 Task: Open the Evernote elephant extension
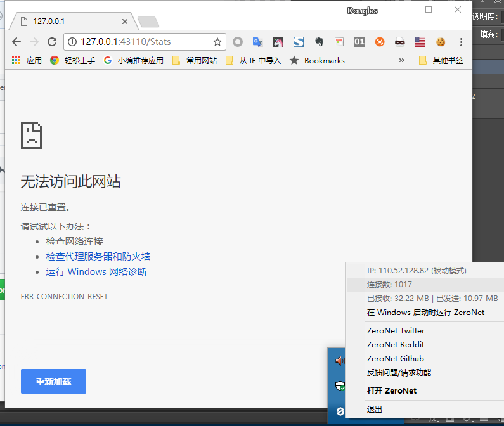(x=318, y=42)
